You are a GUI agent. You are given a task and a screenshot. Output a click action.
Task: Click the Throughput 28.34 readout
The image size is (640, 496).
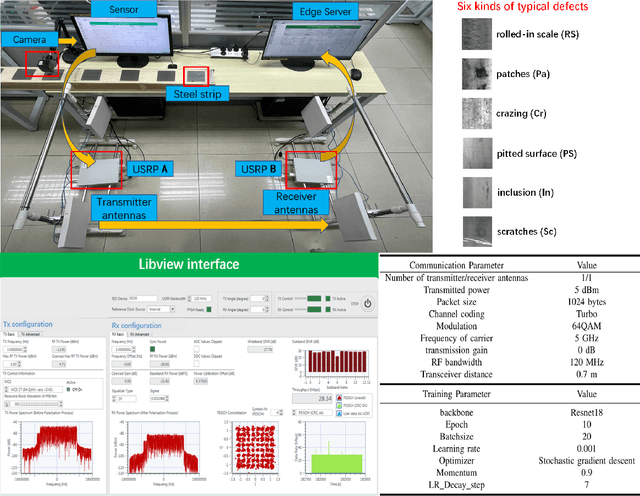click(x=313, y=398)
